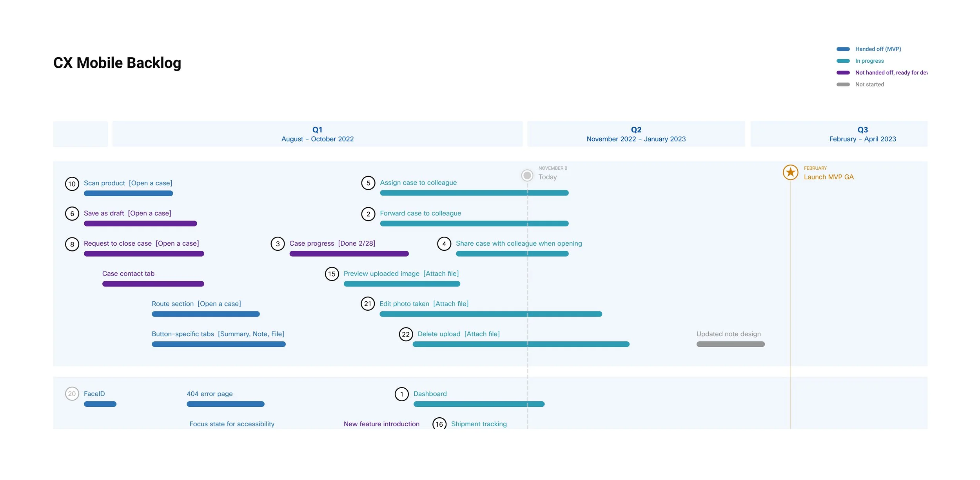Click the Case progress purple progress bar
980x480 pixels.
tap(349, 254)
